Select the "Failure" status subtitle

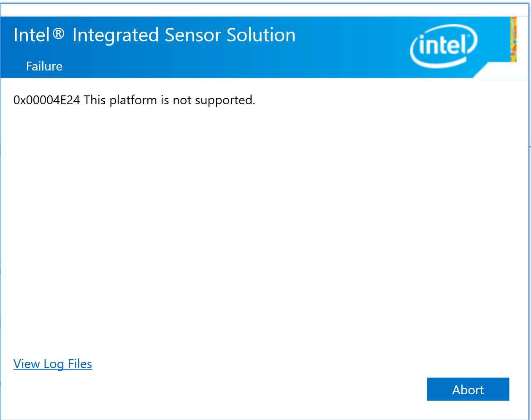[x=44, y=66]
